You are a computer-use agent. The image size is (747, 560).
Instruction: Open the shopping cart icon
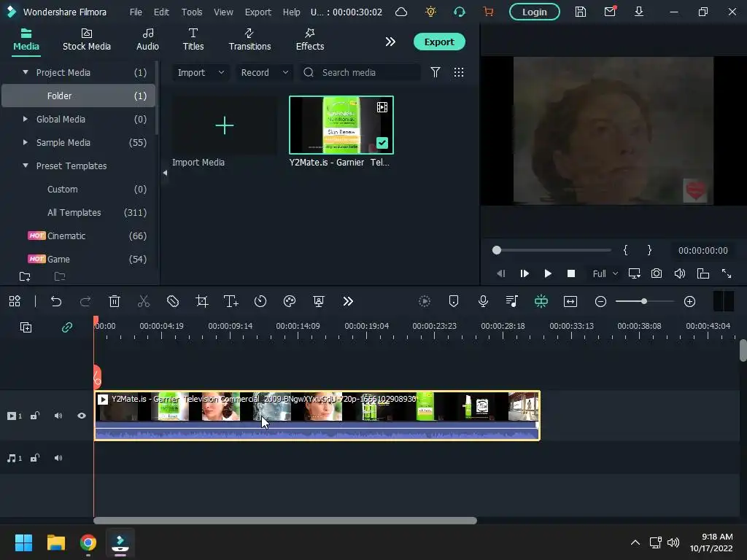click(488, 12)
